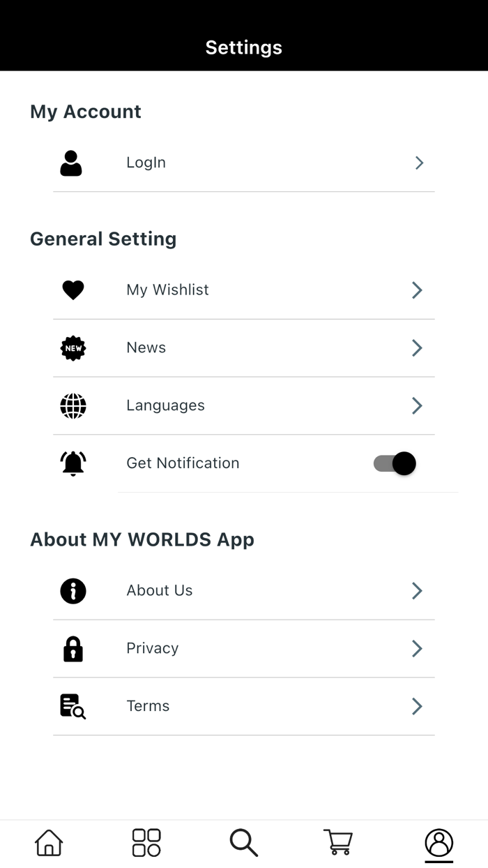Open the shopping cart icon
Viewport: 488px width, 868px height.
coord(338,843)
